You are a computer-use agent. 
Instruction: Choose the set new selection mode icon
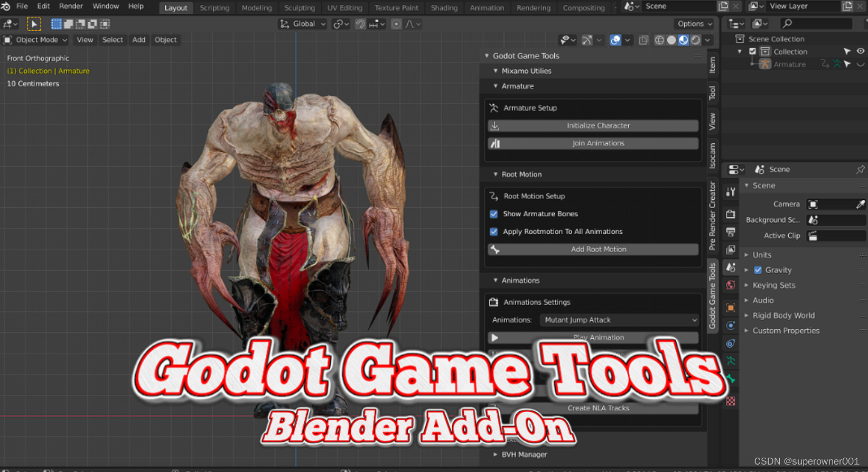[56, 24]
